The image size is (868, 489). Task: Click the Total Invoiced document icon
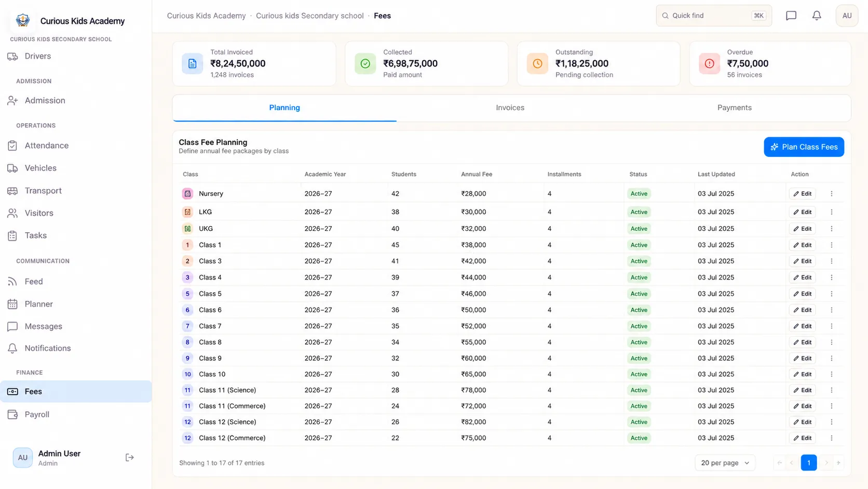coord(192,63)
